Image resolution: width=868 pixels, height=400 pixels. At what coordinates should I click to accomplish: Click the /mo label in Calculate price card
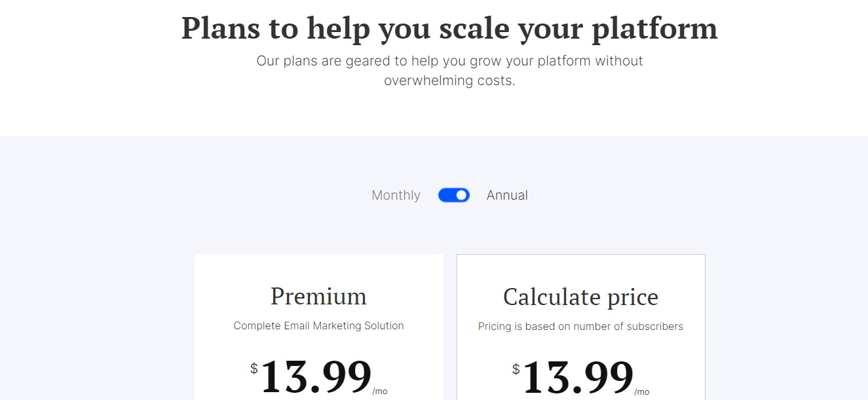pos(642,391)
